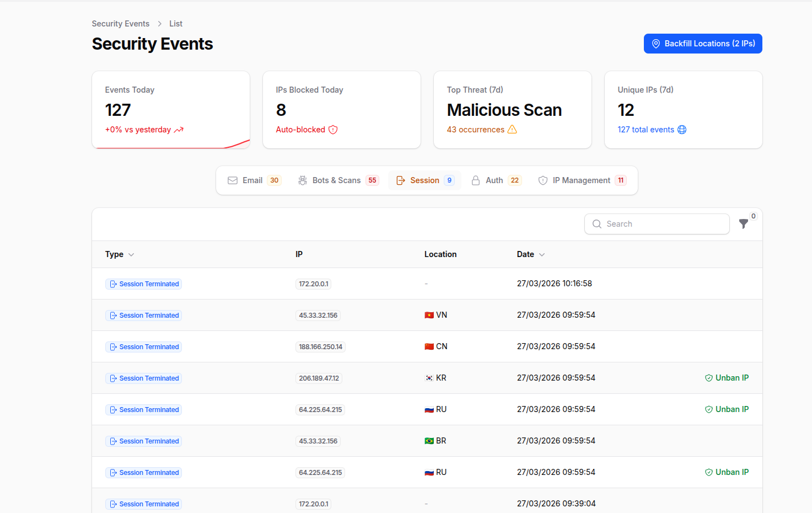Open the Date column sort chevron

[542, 254]
